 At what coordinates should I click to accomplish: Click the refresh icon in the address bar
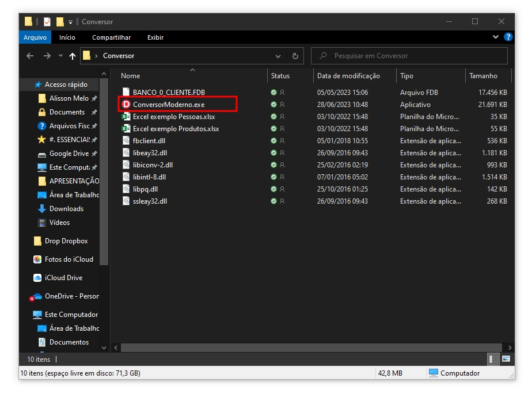point(295,56)
